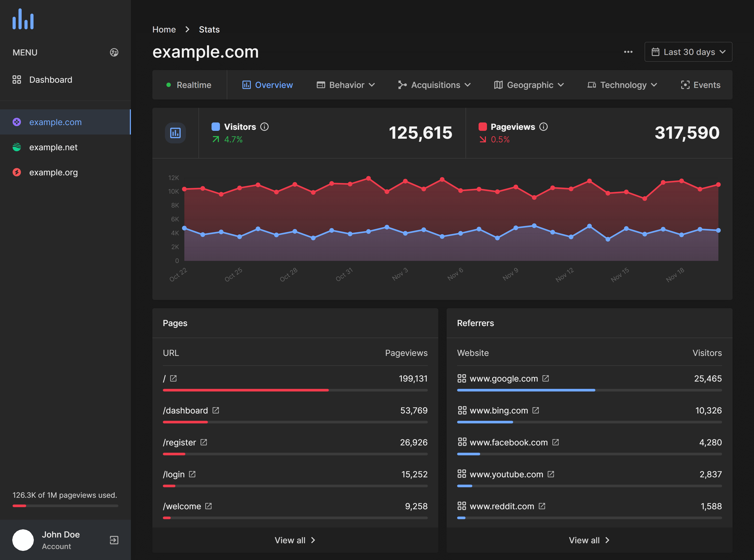Expand the Technology dropdown tab
The width and height of the screenshot is (754, 560).
pyautogui.click(x=622, y=85)
